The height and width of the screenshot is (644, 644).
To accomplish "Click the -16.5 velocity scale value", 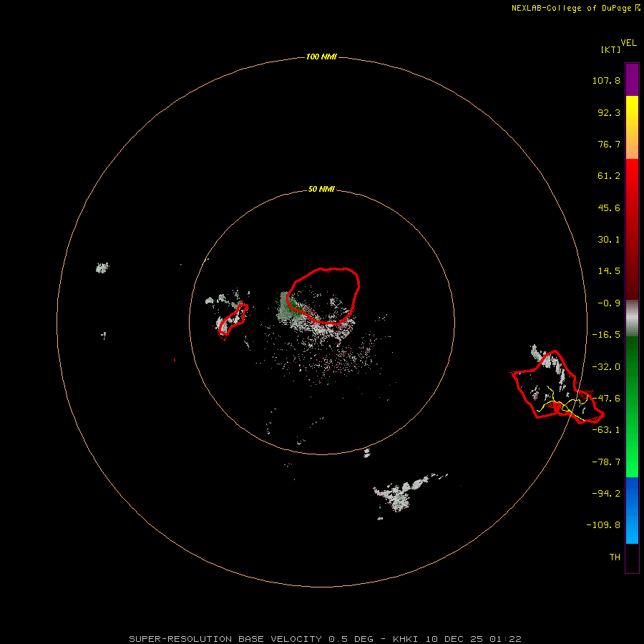I will pos(606,335).
